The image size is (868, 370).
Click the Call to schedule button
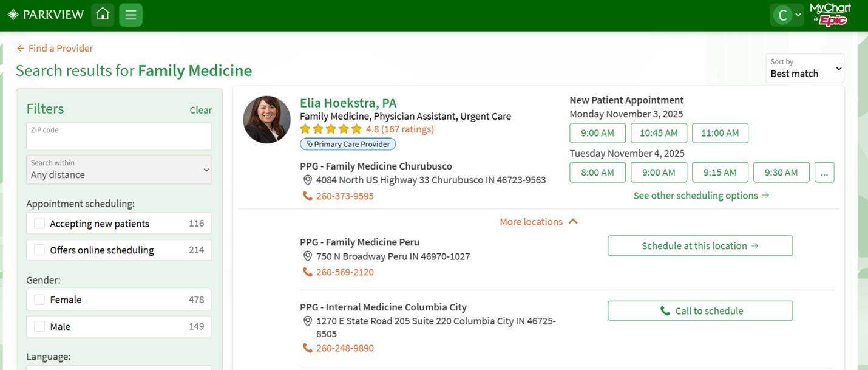tap(700, 311)
